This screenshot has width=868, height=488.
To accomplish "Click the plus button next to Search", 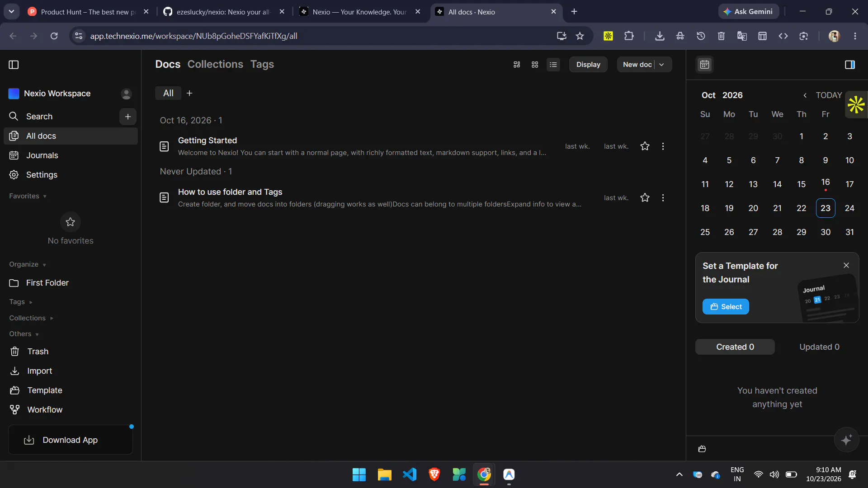I will point(128,117).
